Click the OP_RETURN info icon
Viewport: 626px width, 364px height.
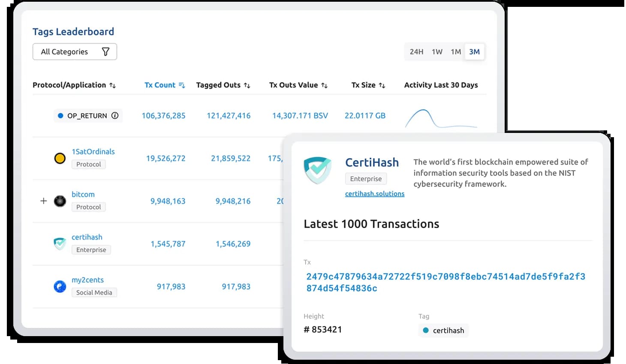coord(115,115)
